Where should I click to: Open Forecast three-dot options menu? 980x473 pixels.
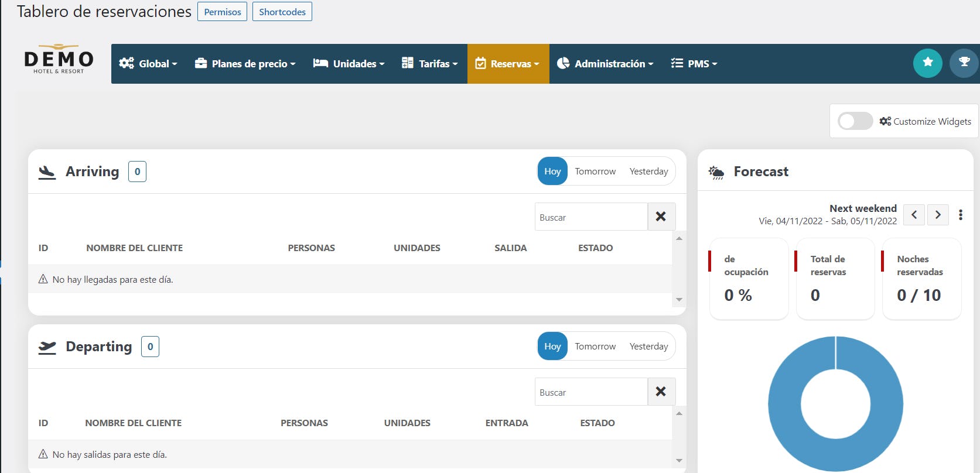click(961, 215)
